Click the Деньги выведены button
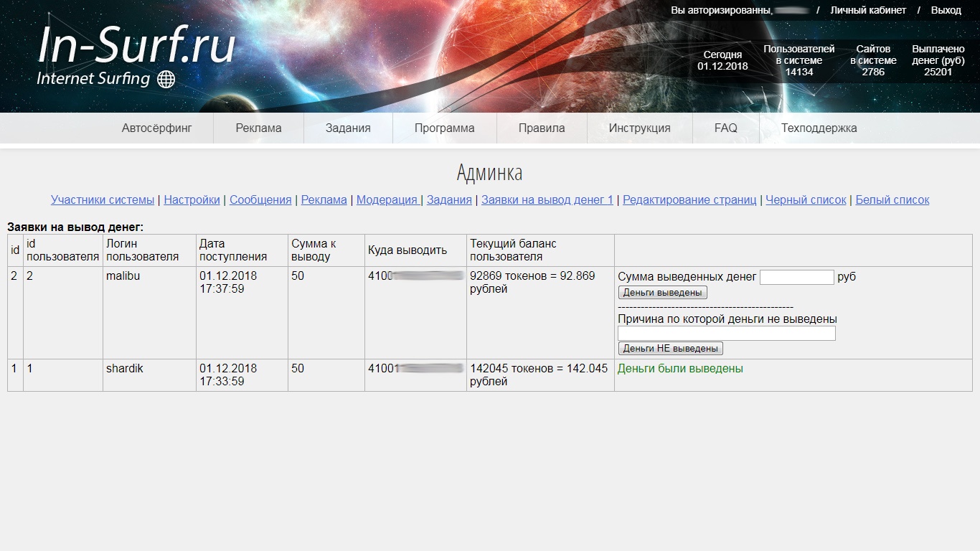The width and height of the screenshot is (980, 551). pos(663,293)
